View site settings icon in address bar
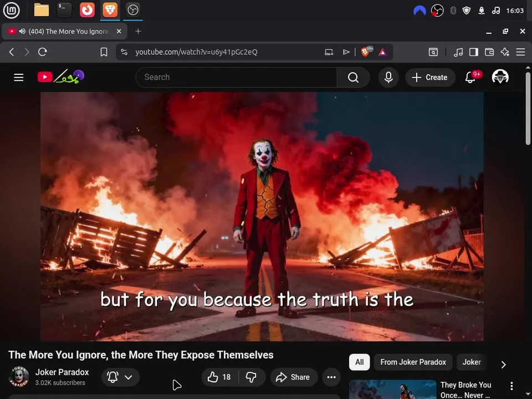The height and width of the screenshot is (399, 532). tap(124, 52)
